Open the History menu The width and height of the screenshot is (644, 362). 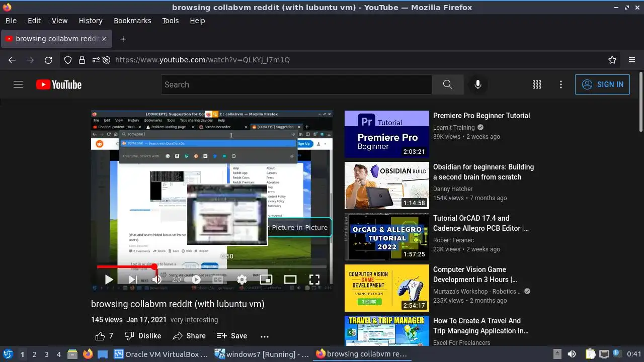tap(91, 21)
